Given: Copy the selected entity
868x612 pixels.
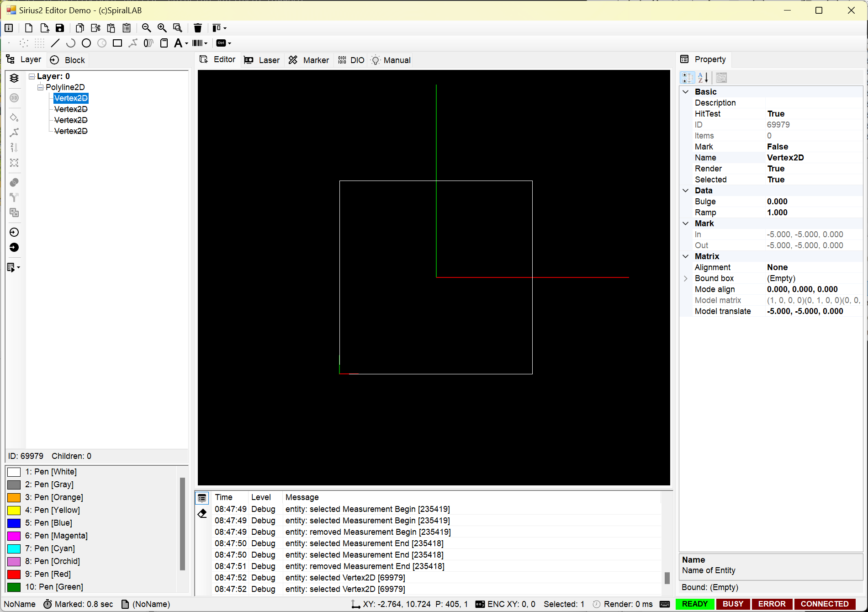Looking at the screenshot, I should pos(80,28).
